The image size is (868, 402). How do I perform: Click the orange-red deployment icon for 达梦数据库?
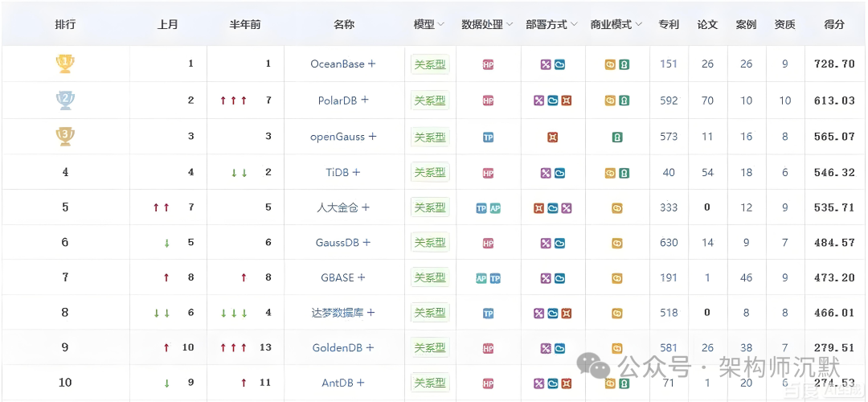(x=567, y=314)
